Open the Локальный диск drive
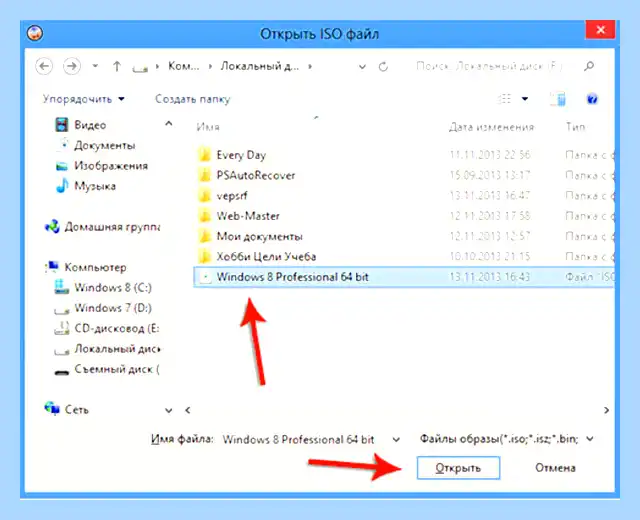The height and width of the screenshot is (520, 640). coord(117,349)
